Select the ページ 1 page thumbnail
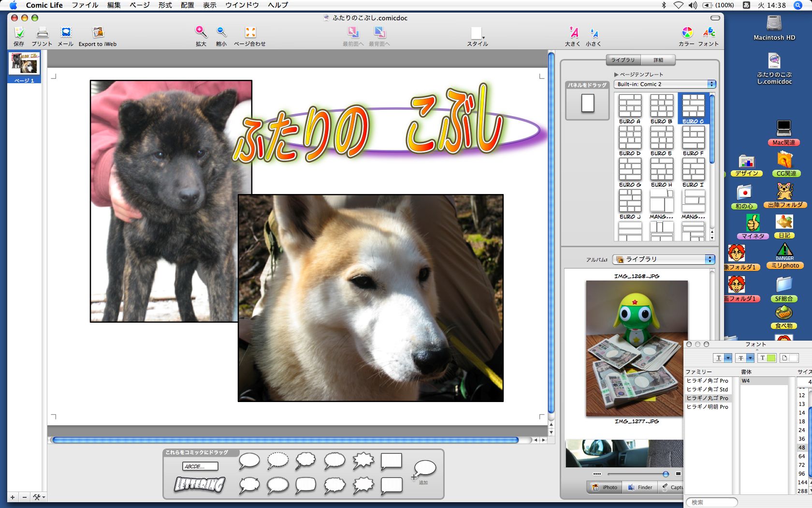 pyautogui.click(x=24, y=67)
